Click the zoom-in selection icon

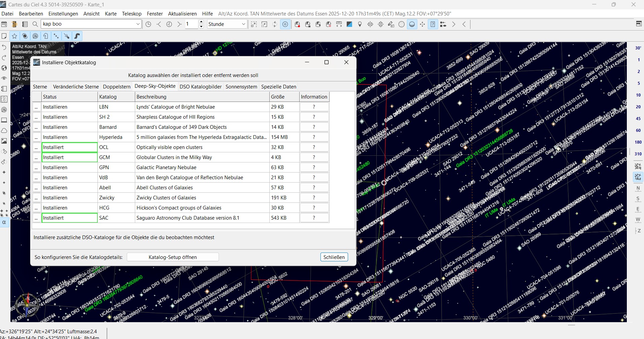(x=254, y=24)
